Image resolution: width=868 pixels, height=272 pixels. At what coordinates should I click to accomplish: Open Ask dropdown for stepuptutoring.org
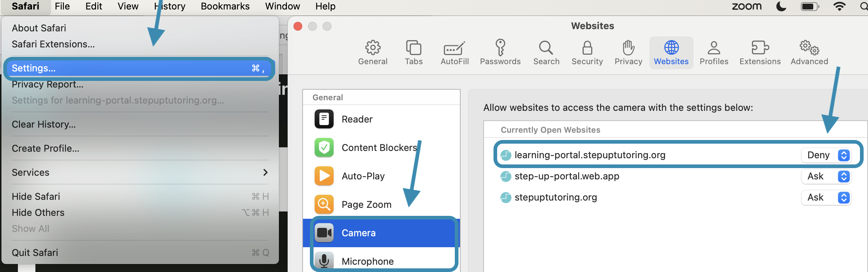826,198
